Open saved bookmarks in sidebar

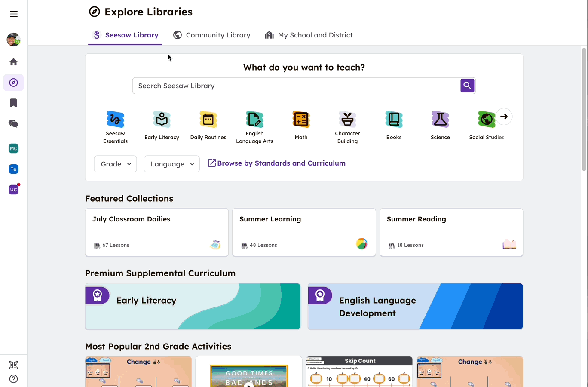pyautogui.click(x=13, y=103)
